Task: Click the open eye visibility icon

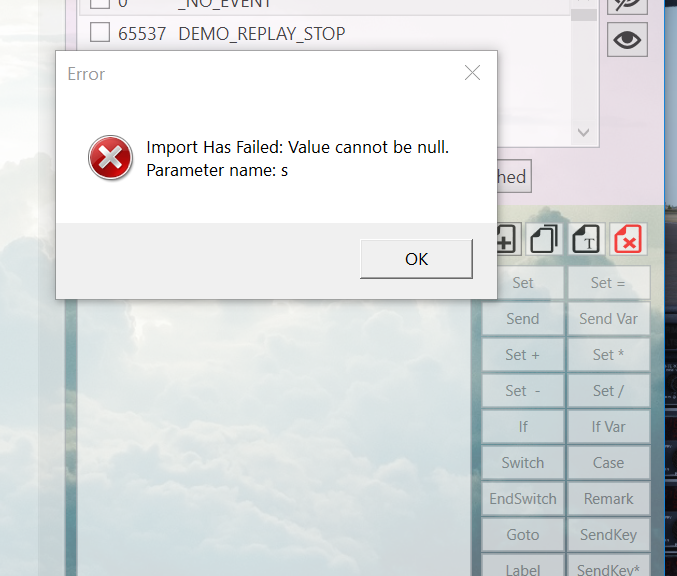Action: tap(627, 40)
